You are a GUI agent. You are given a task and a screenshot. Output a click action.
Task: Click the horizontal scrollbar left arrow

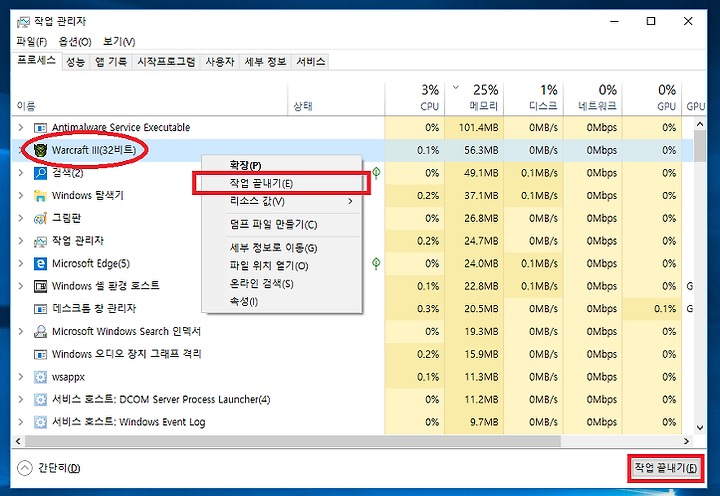click(x=18, y=441)
